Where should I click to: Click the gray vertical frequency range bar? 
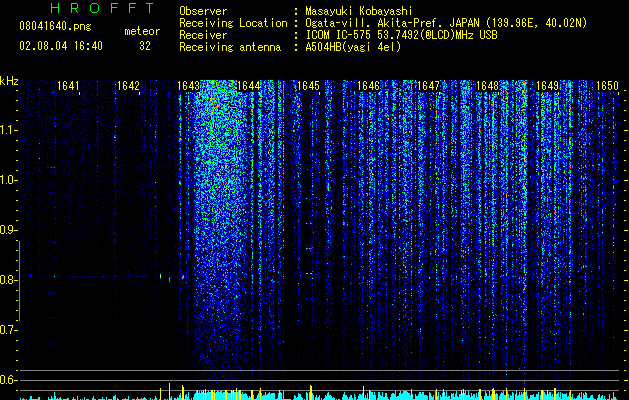[19, 281]
